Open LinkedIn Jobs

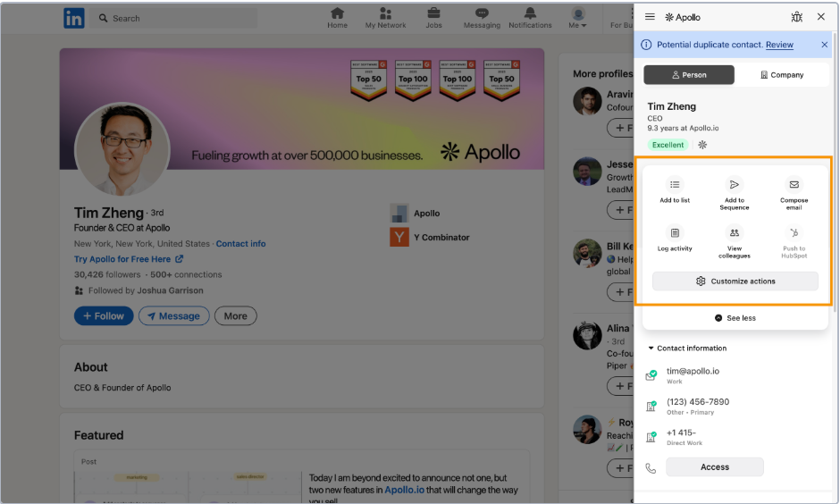pos(433,18)
